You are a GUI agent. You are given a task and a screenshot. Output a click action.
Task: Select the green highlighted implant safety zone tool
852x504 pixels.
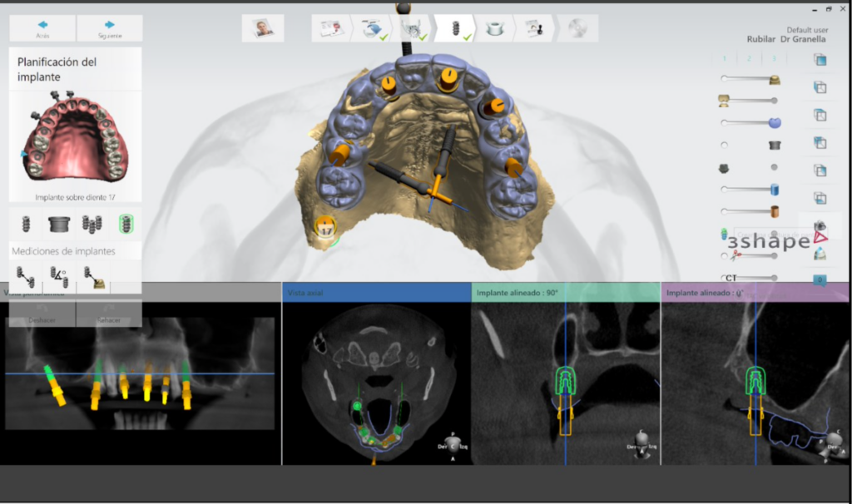point(126,224)
